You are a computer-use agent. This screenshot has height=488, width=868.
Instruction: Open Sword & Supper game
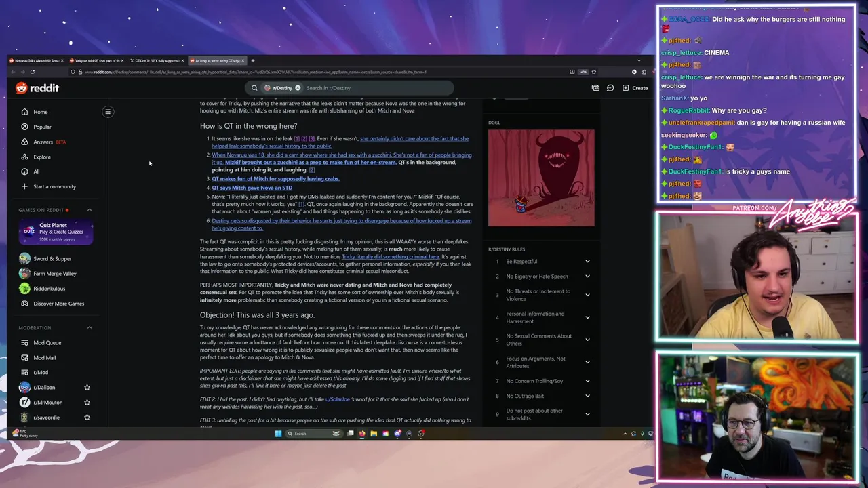[45, 258]
